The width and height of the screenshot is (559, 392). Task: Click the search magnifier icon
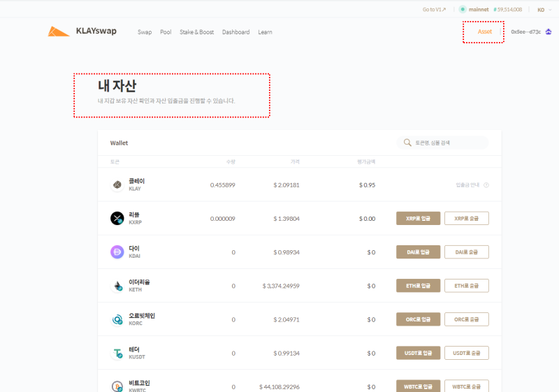point(407,143)
